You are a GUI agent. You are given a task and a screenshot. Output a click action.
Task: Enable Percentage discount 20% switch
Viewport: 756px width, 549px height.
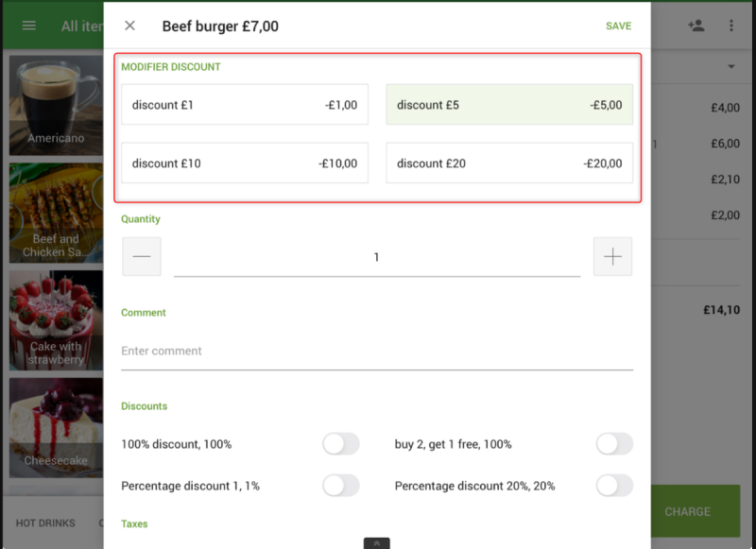[x=614, y=486]
